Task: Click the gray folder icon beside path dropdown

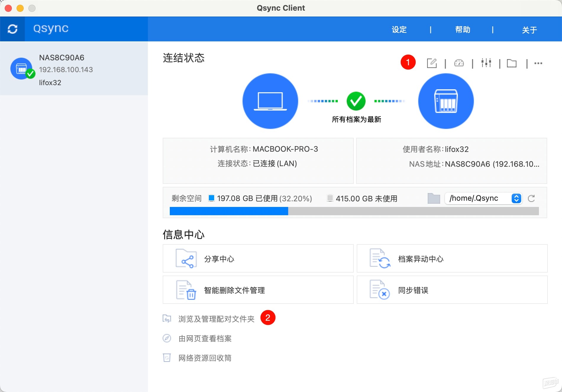Action: [434, 198]
